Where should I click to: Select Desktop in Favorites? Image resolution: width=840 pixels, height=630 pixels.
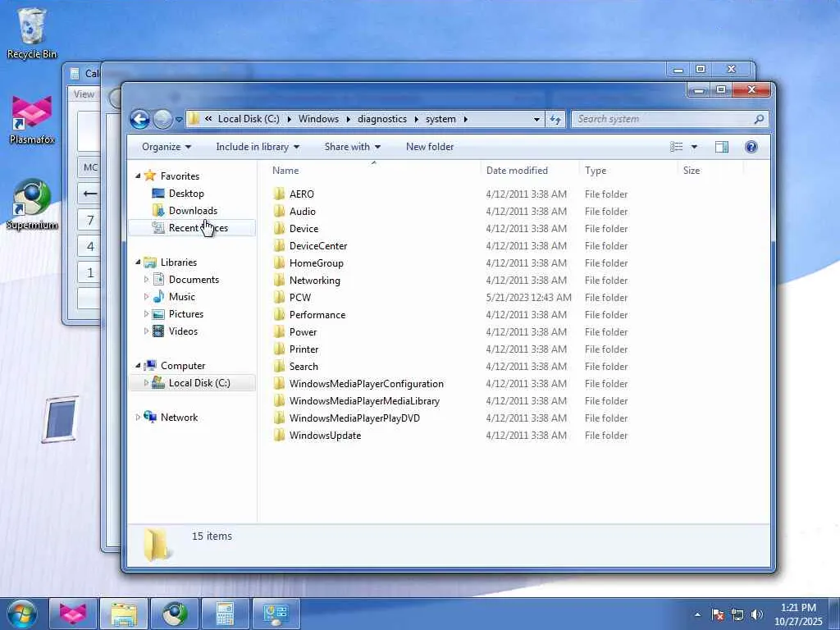coord(186,194)
